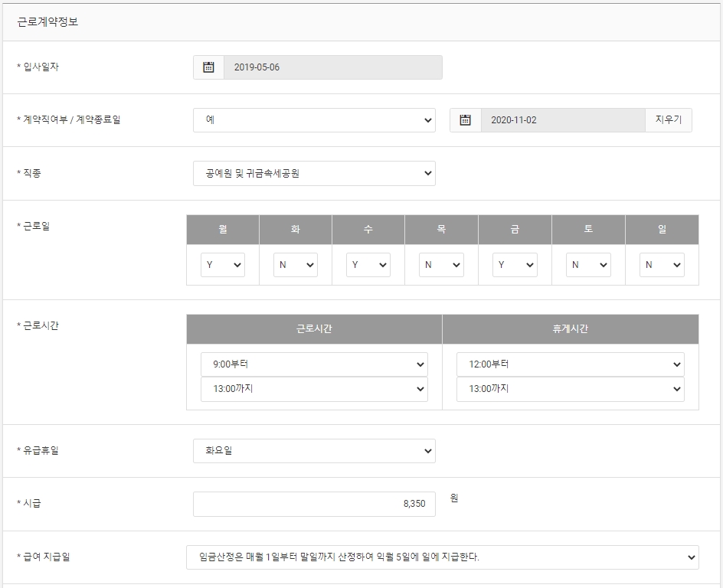The image size is (723, 588).
Task: Open the break start 12:00부터 dropdown
Action: (571, 364)
